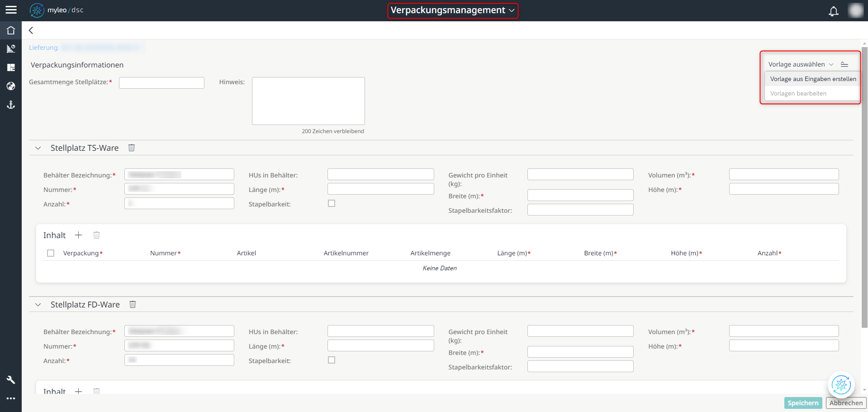Click the Speichern button
Viewport: 868px width, 412px height.
(803, 403)
